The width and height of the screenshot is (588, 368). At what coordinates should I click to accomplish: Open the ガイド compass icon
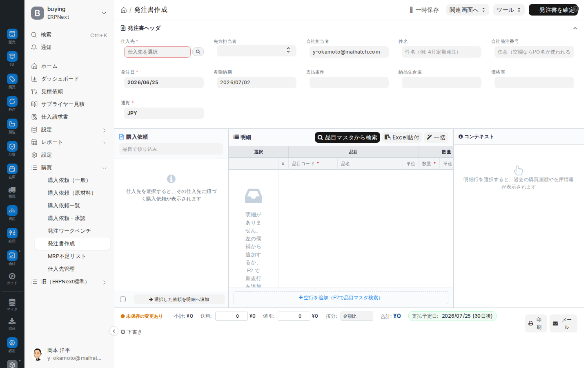[x=12, y=276]
